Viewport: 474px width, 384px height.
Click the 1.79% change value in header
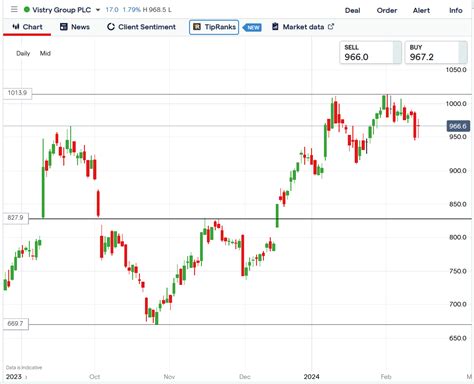tap(132, 10)
